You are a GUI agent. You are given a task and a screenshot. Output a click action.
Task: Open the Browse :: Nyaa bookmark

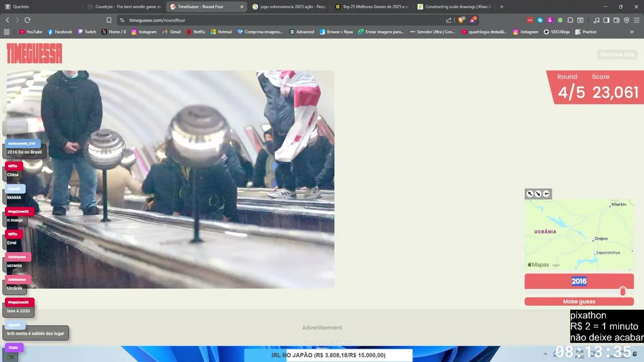[336, 32]
